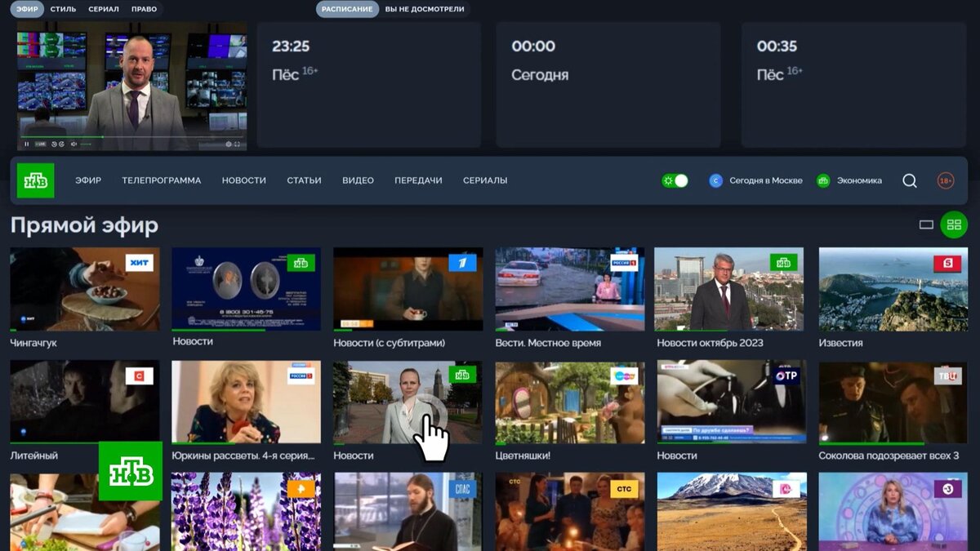Open the ОТР Новости thumbnail
980x551 pixels.
[732, 402]
